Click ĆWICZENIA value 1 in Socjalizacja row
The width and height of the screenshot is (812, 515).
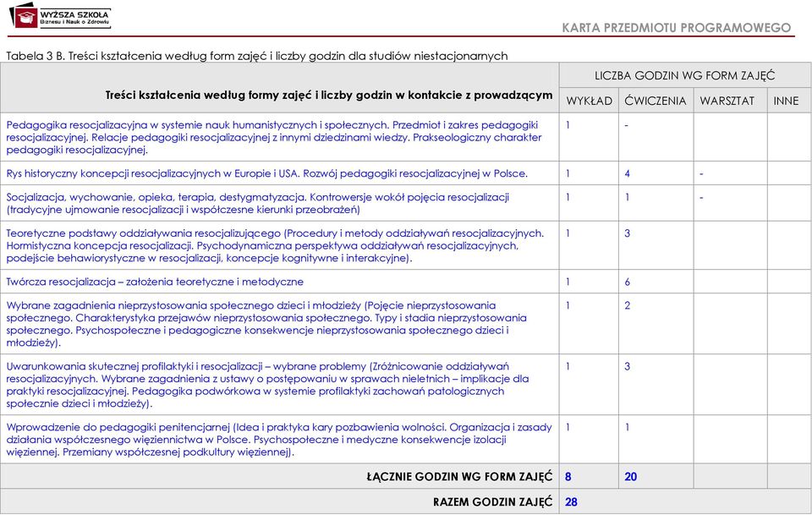[x=627, y=197]
